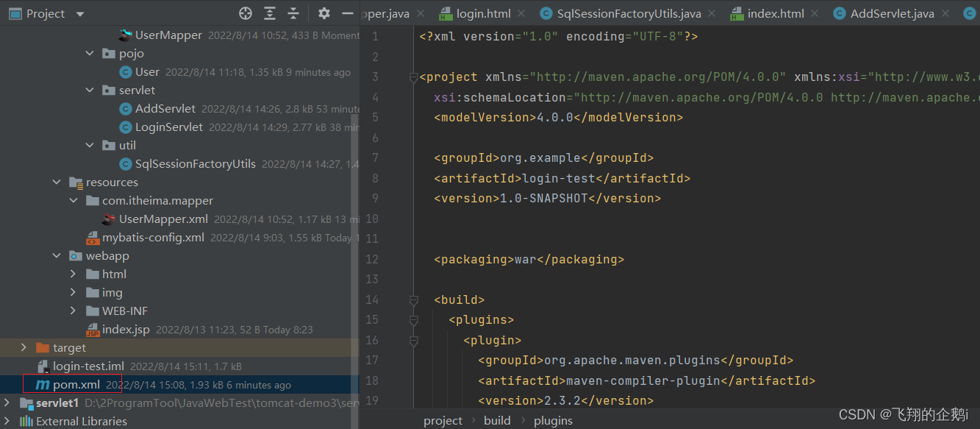Expand the target folder chevron
Viewport: 980px width, 429px height.
tap(24, 347)
